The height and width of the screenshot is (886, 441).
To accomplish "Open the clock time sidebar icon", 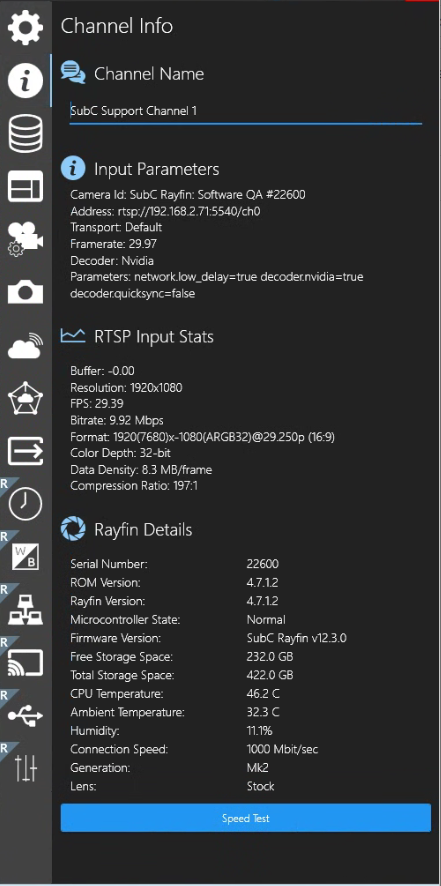I will 25,503.
